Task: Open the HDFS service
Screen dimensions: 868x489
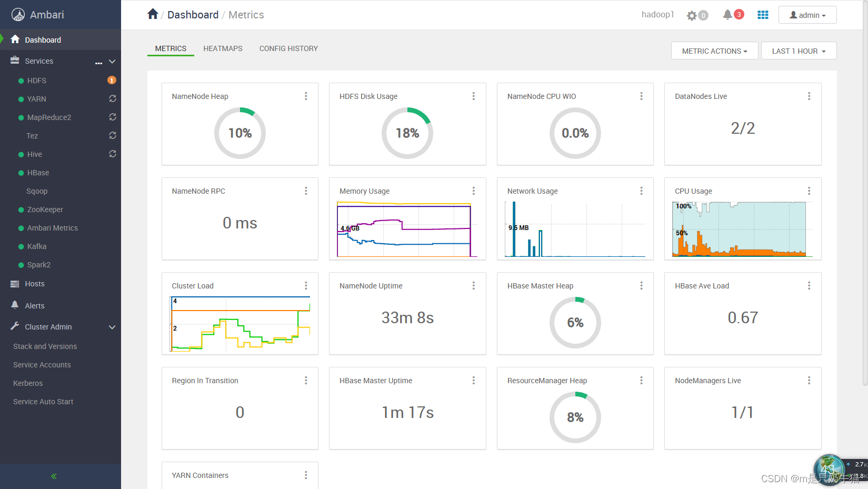Action: pos(37,81)
